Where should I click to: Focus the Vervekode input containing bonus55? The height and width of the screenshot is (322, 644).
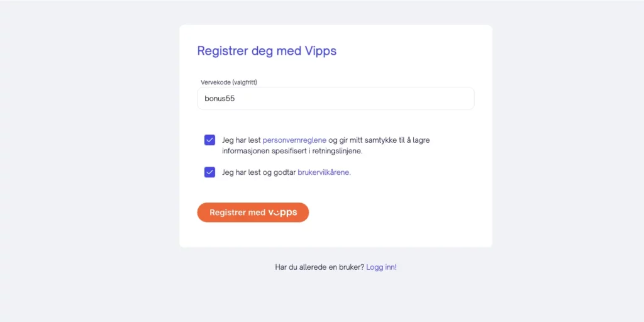336,99
